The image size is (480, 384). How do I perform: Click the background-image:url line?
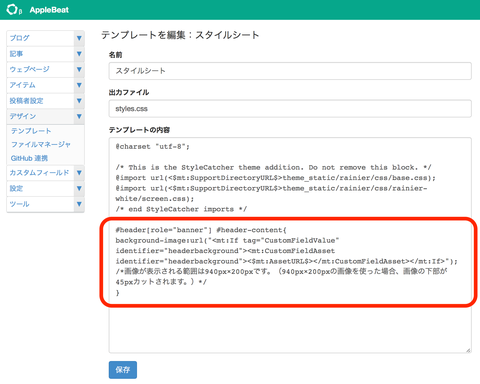click(x=227, y=240)
